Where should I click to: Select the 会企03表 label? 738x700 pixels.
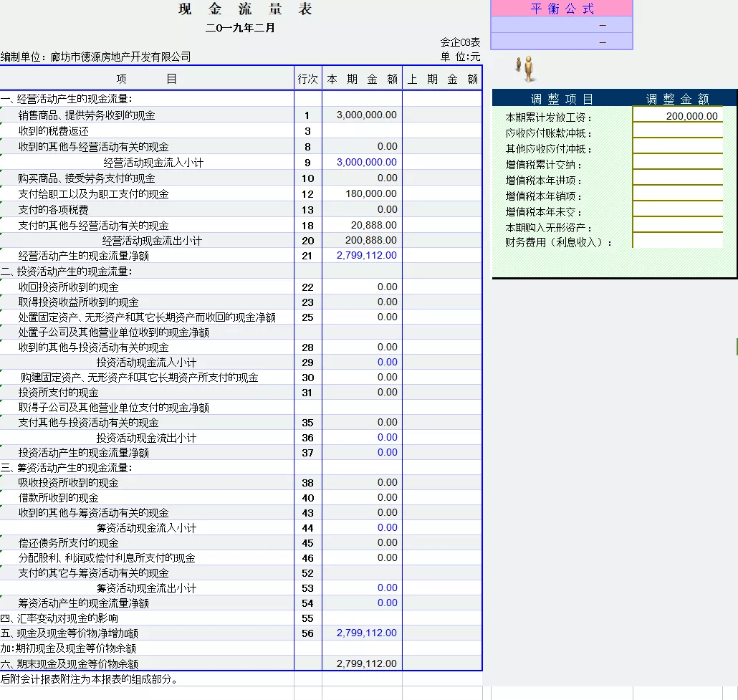point(460,42)
